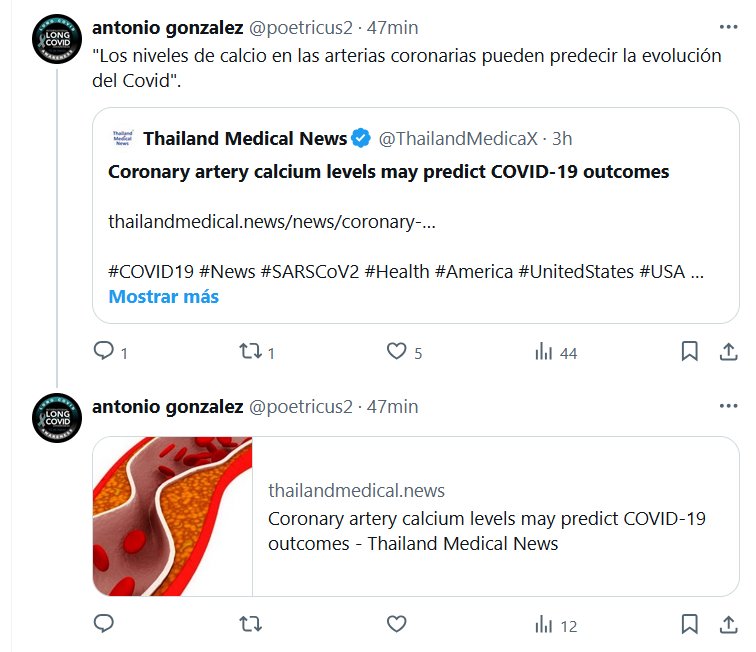The height and width of the screenshot is (652, 756).
Task: Click the Long Covid avatar on first tweet
Action: (56, 38)
